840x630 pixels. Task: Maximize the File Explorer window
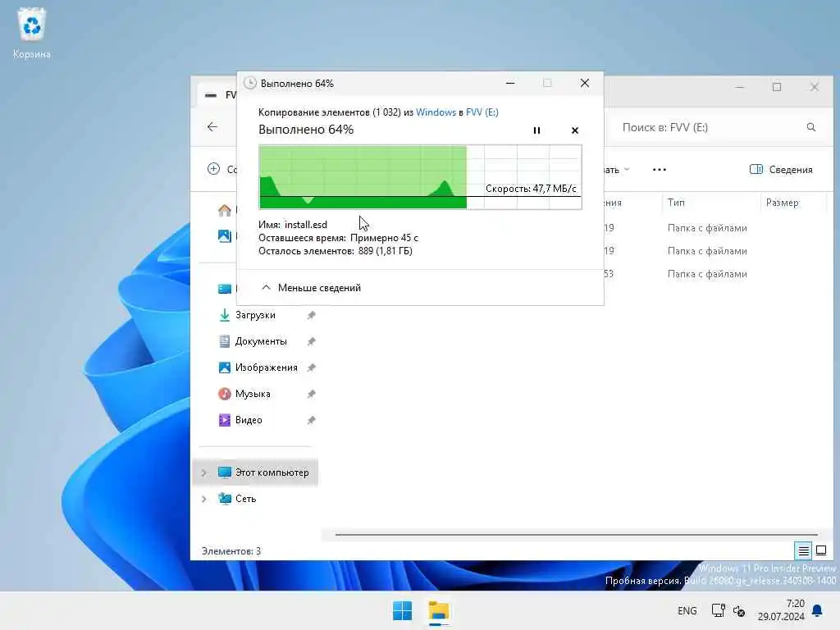coord(777,87)
